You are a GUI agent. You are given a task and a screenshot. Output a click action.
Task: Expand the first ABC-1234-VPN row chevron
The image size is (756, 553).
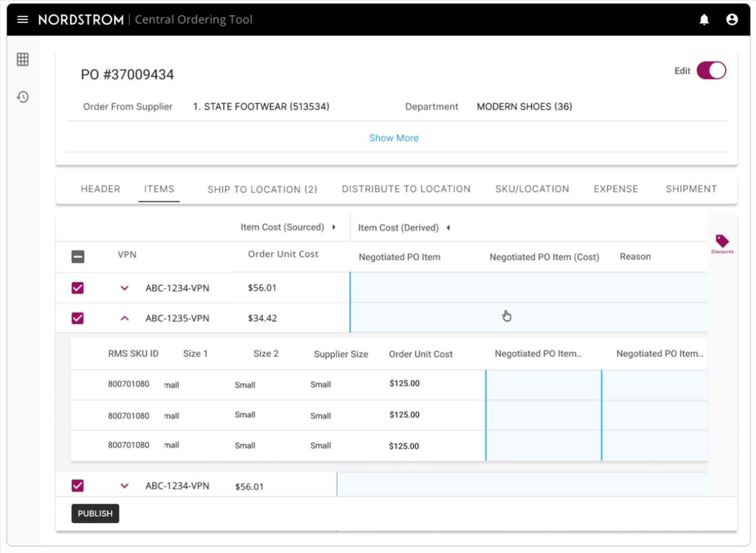(124, 288)
